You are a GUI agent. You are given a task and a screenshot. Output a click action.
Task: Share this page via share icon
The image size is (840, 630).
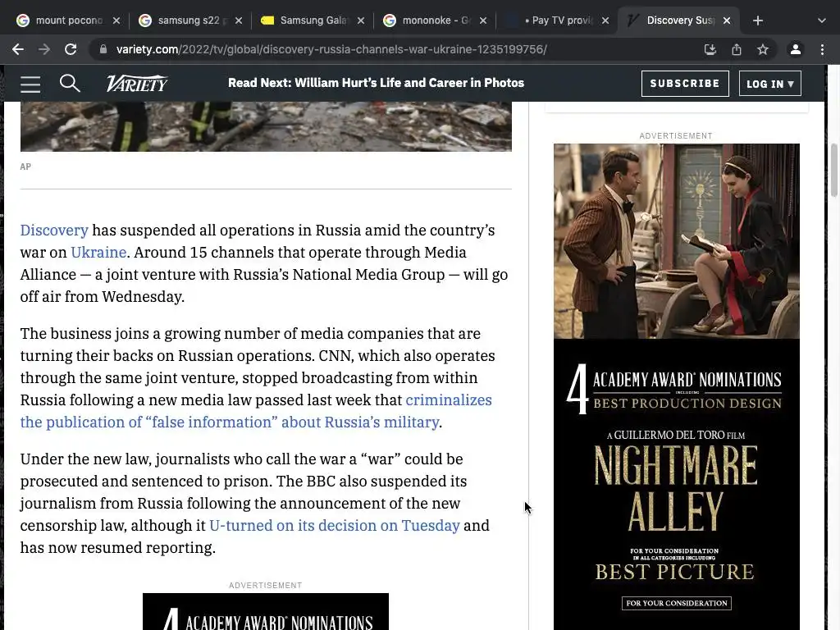tap(737, 49)
